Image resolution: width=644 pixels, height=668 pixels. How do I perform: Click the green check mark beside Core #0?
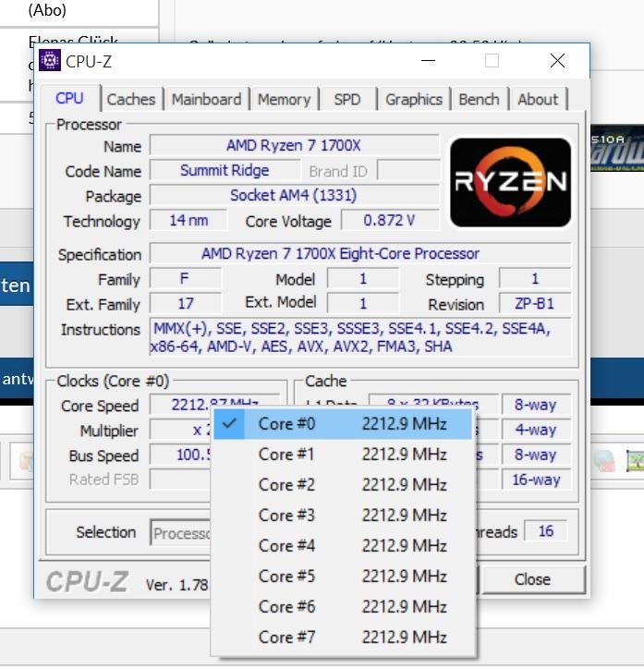click(229, 423)
